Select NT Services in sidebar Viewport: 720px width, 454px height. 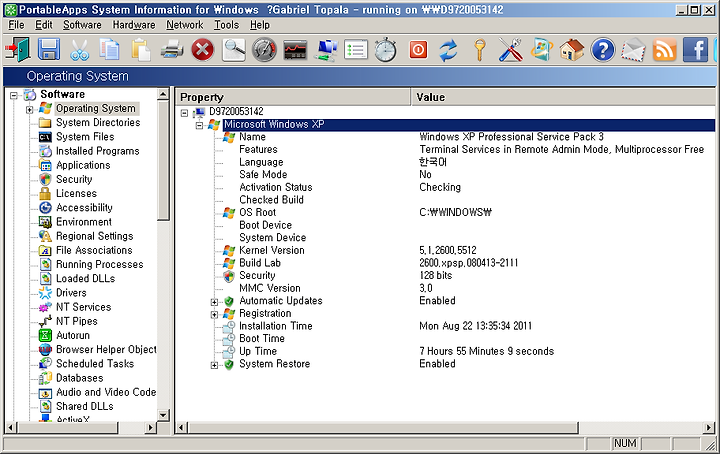coord(84,307)
